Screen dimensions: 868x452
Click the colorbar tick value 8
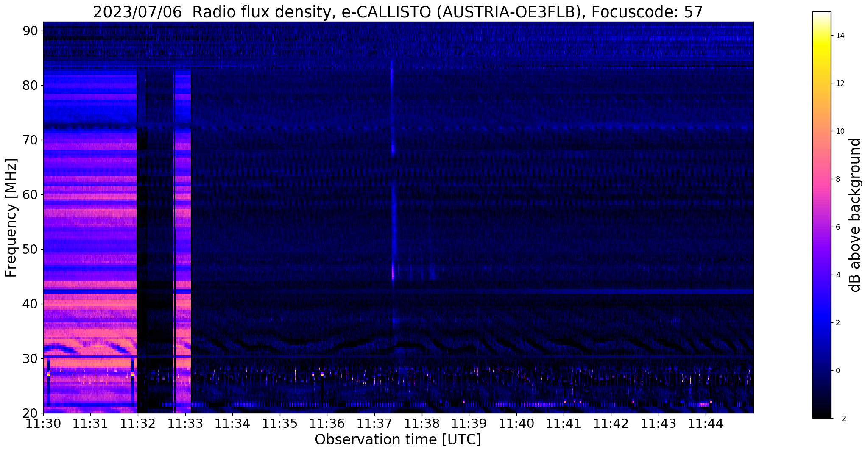[x=837, y=179]
